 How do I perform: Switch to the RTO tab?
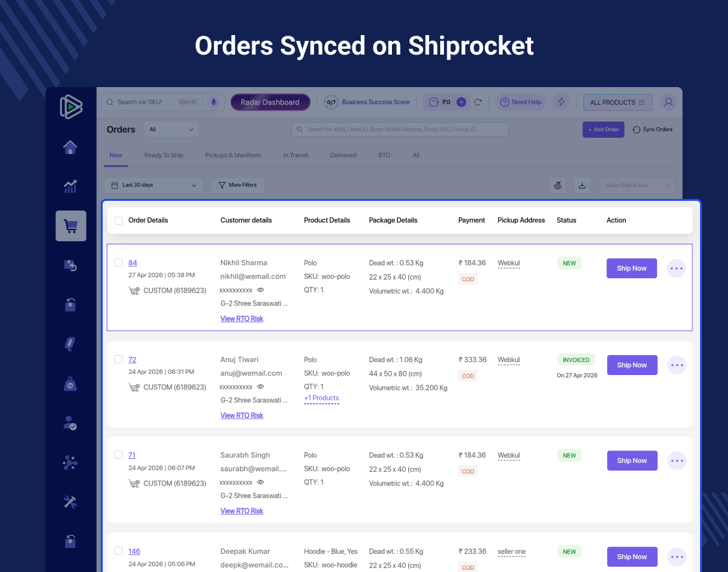tap(384, 155)
